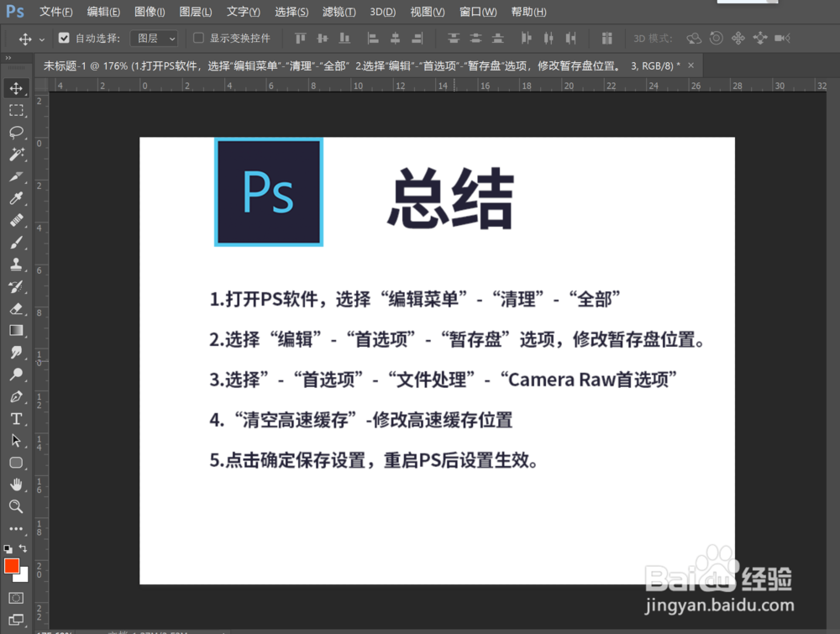840x634 pixels.
Task: Click the distribute horizontal centers button
Action: [548, 38]
